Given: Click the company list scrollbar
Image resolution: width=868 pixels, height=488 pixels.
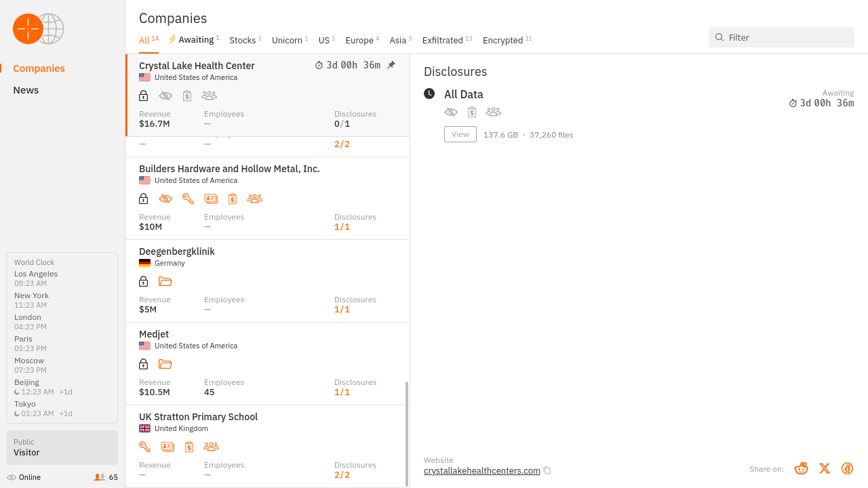Looking at the screenshot, I should tap(407, 434).
